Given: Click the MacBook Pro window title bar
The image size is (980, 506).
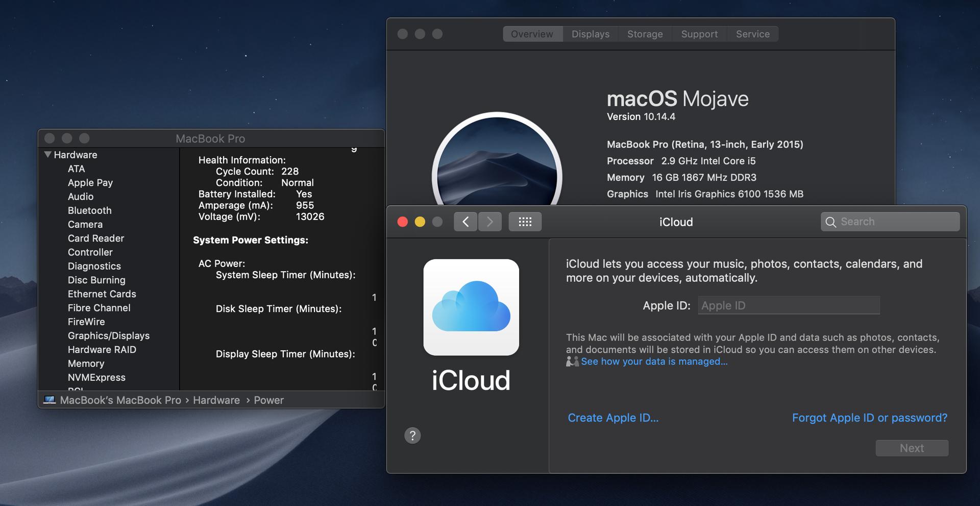Looking at the screenshot, I should click(x=210, y=138).
